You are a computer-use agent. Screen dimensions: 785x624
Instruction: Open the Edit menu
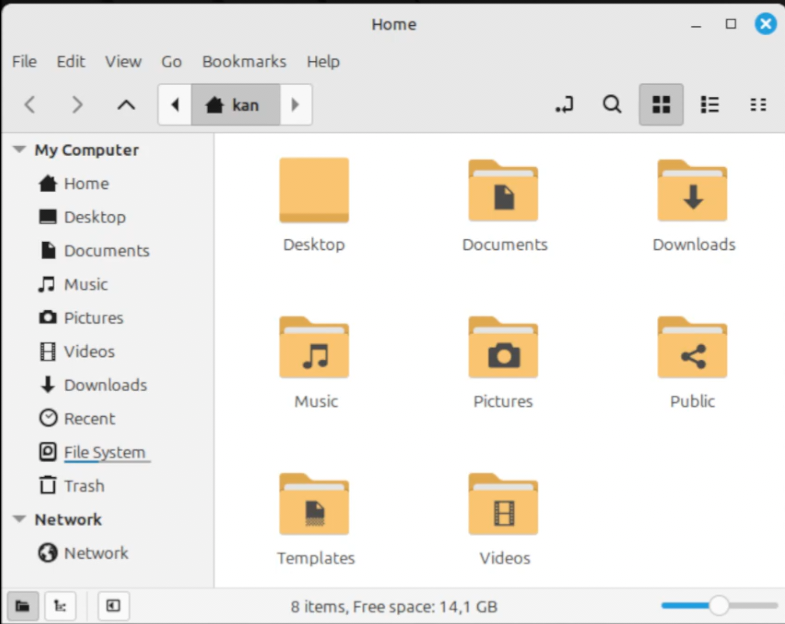[x=71, y=62]
